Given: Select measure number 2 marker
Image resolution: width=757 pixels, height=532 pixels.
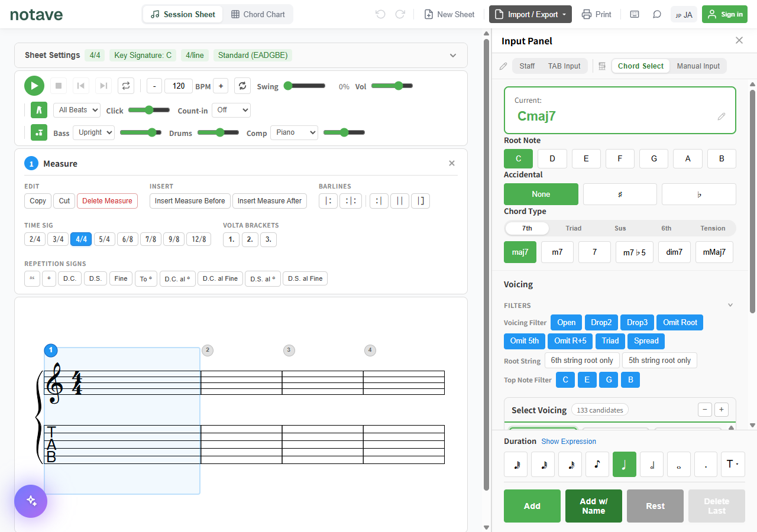Looking at the screenshot, I should tap(208, 351).
